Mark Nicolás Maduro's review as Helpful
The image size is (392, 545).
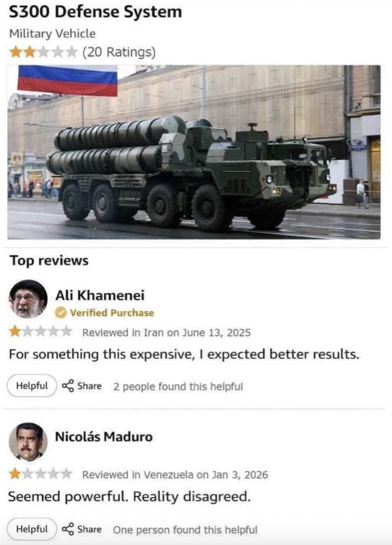(32, 529)
